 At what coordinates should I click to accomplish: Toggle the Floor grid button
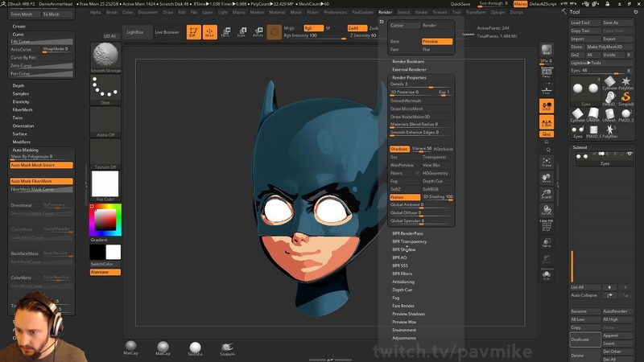pyautogui.click(x=547, y=90)
